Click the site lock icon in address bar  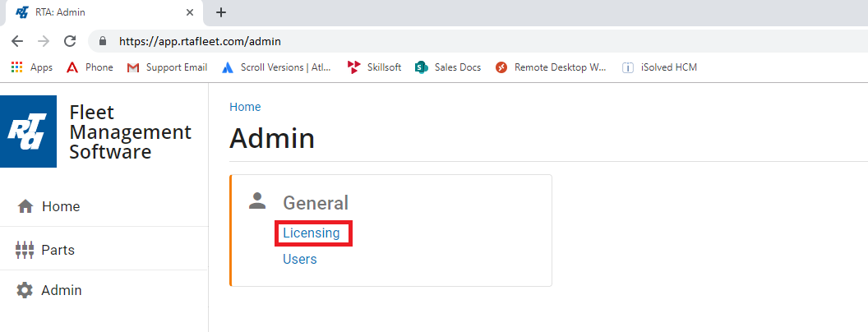(x=104, y=40)
